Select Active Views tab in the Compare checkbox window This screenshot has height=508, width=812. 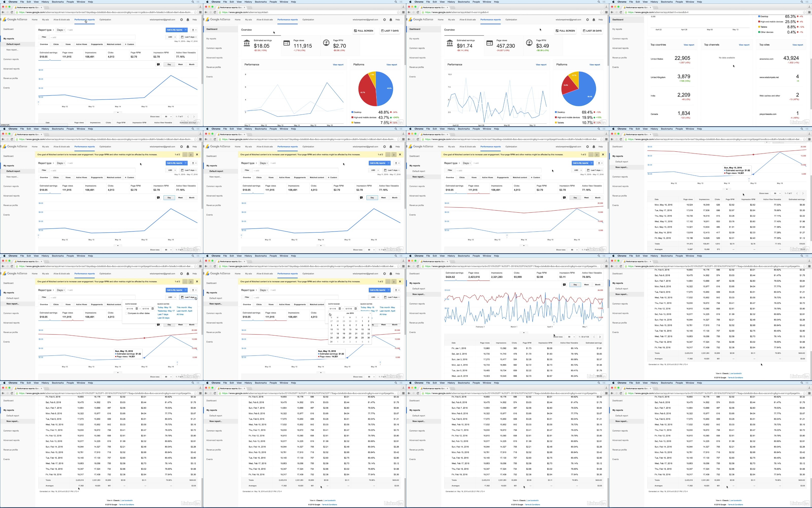[x=81, y=304]
